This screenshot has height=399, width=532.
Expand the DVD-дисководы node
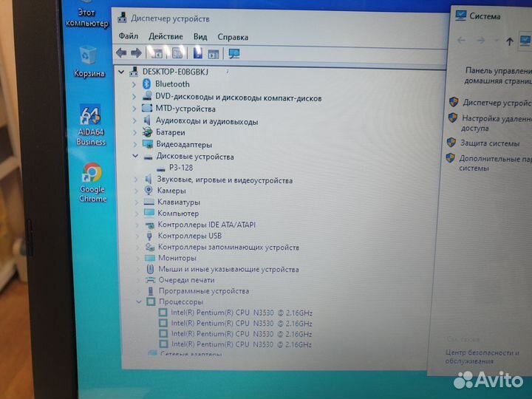[134, 97]
